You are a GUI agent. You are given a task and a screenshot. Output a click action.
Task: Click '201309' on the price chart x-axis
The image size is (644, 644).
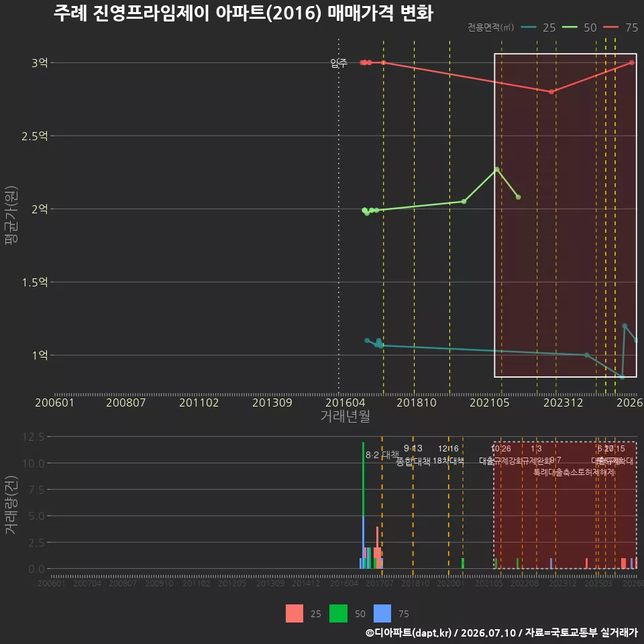(x=272, y=402)
